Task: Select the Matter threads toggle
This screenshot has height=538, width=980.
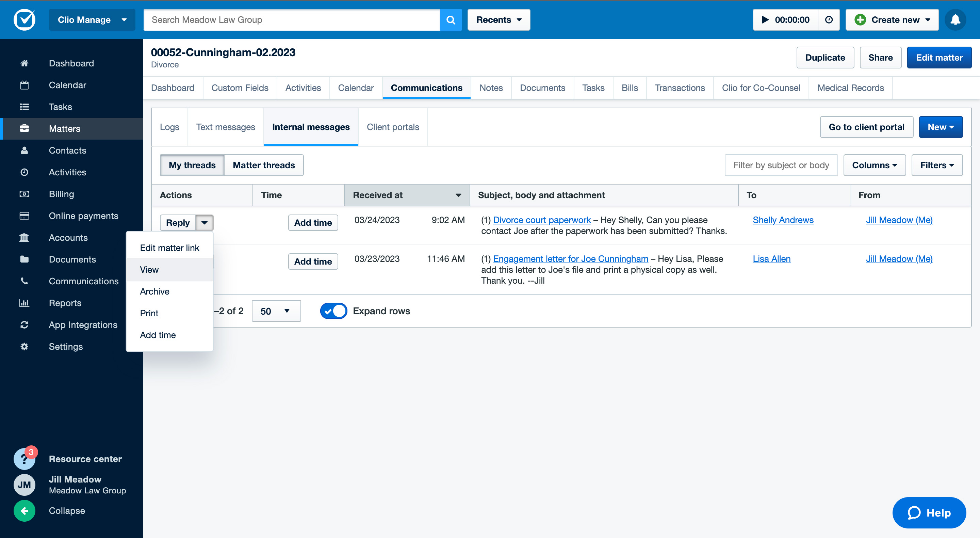Action: point(264,165)
